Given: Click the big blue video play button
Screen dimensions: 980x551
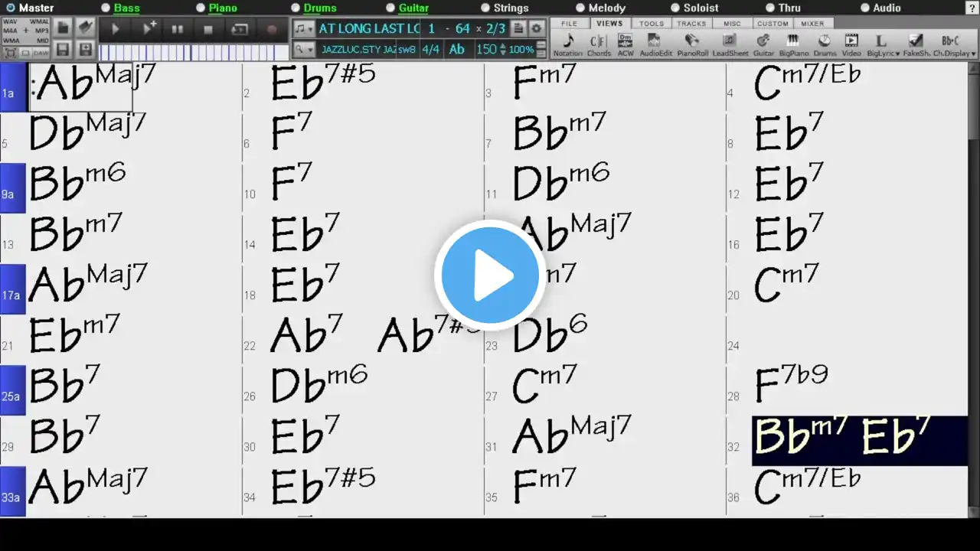Looking at the screenshot, I should (490, 275).
